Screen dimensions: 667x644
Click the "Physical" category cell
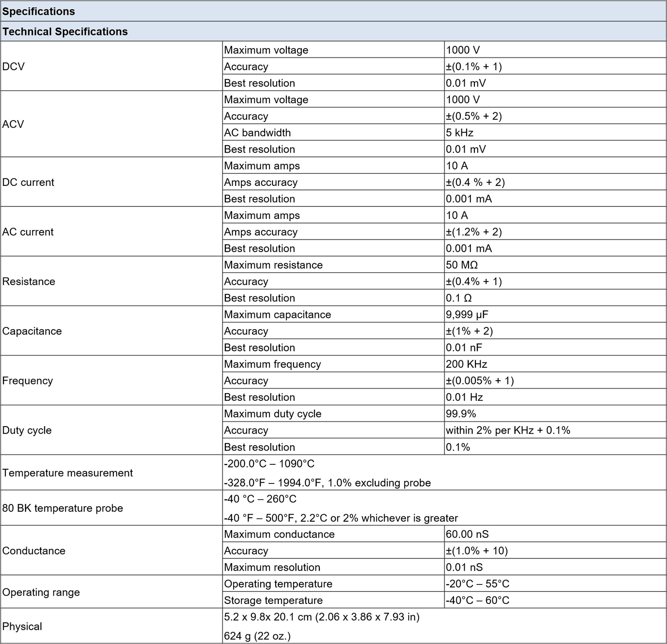(111, 626)
